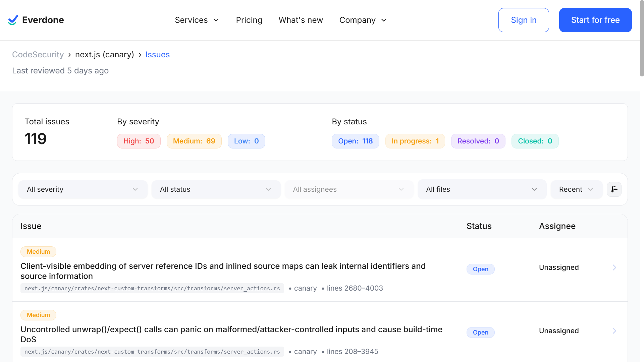
Task: Filter by the Open: 118 status badge
Action: pos(355,141)
